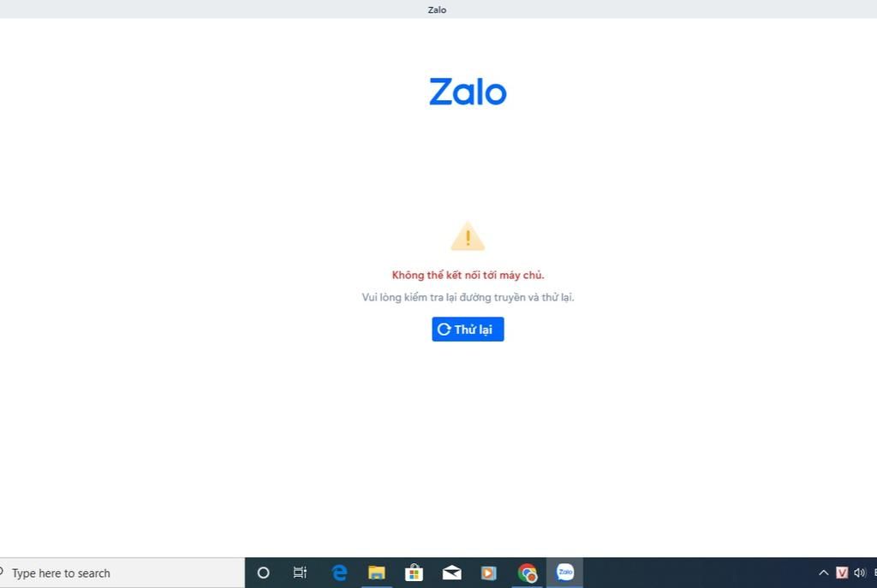877x588 pixels.
Task: Click the blue Thử lại retry button
Action: click(x=468, y=330)
